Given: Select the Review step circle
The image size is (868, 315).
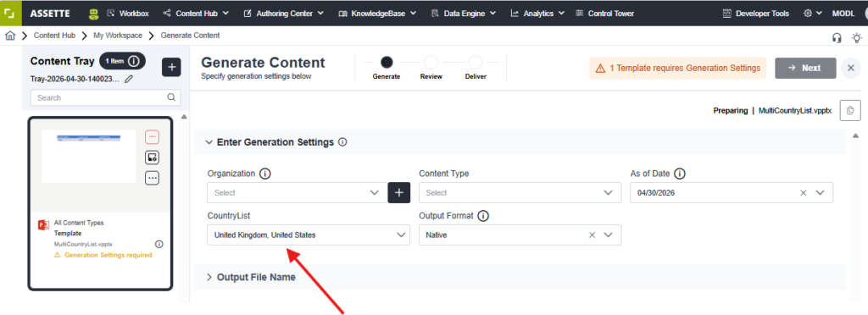Looking at the screenshot, I should pyautogui.click(x=431, y=63).
